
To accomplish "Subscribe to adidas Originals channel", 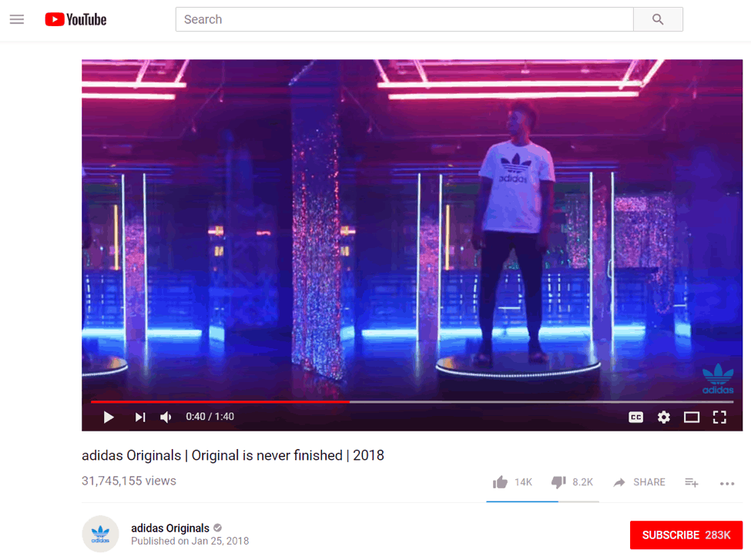I will [x=686, y=535].
